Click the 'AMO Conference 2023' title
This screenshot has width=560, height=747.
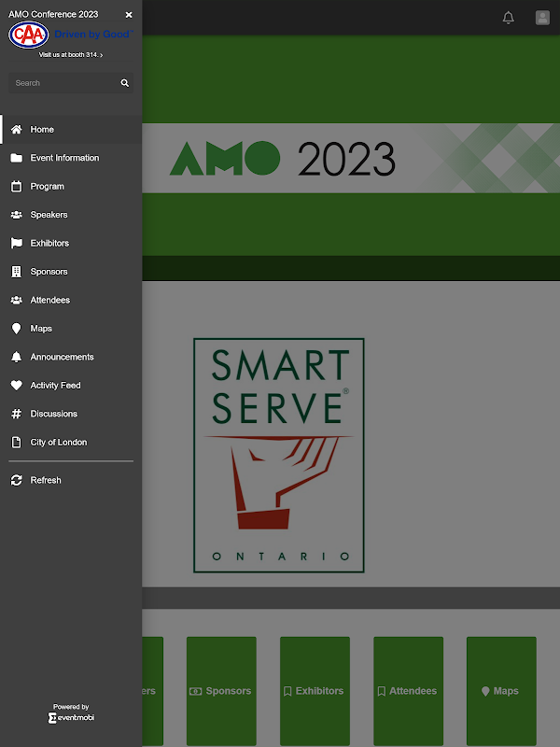pos(53,14)
